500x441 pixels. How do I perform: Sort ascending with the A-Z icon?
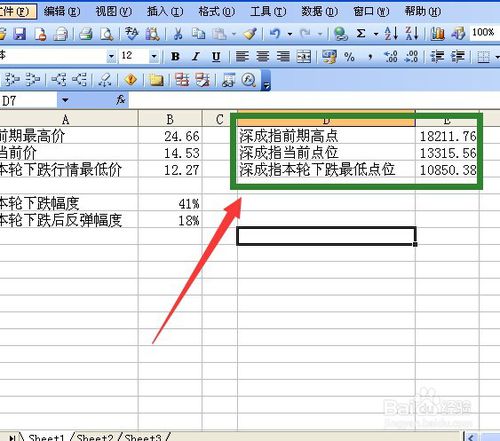click(x=391, y=34)
